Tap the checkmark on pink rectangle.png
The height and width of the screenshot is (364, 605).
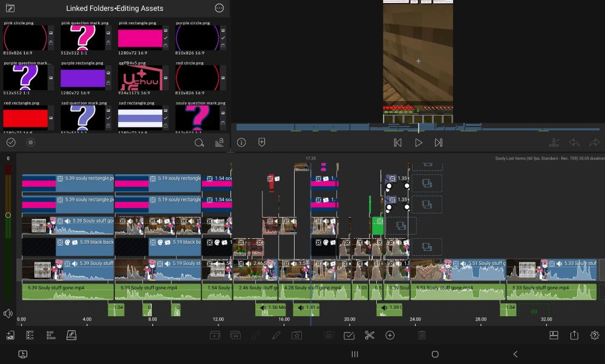click(x=166, y=37)
